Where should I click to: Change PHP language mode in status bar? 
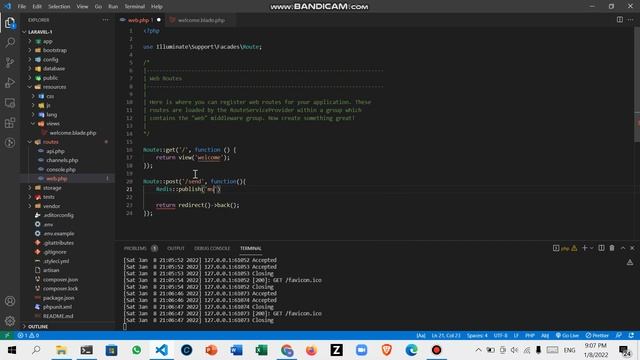[530, 336]
